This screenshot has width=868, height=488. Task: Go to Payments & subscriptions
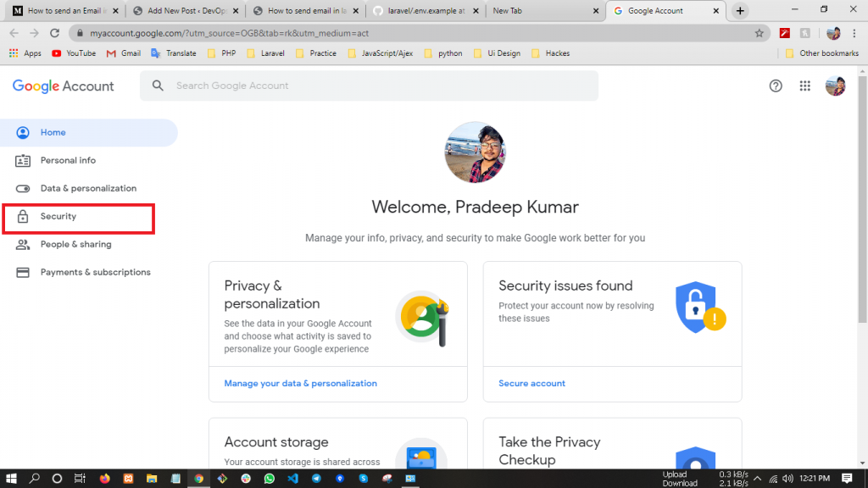pos(95,272)
